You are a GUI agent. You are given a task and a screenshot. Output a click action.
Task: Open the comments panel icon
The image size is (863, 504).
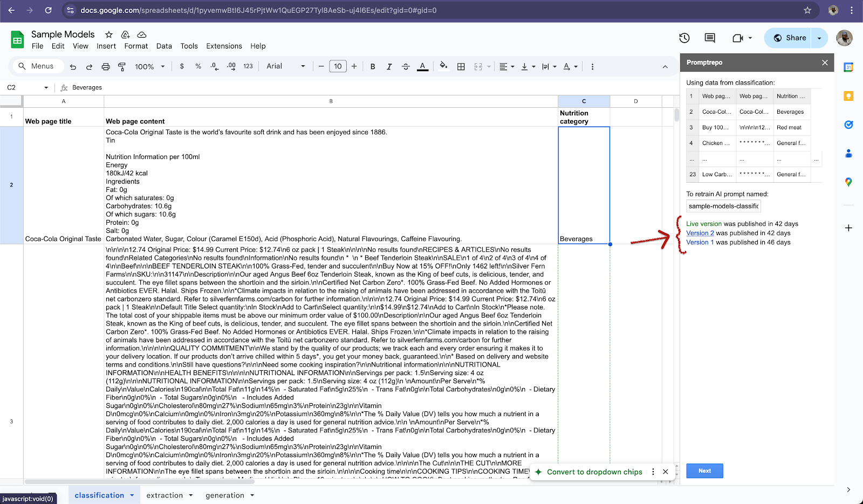coord(710,38)
